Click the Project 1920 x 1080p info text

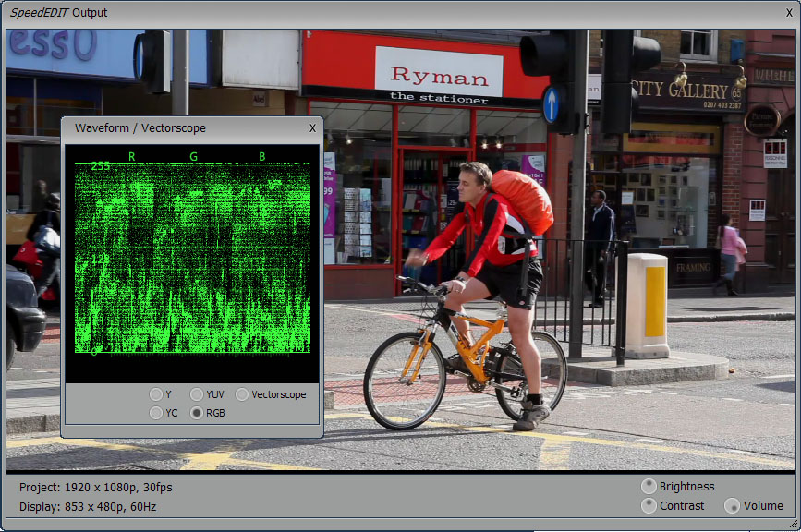click(96, 487)
